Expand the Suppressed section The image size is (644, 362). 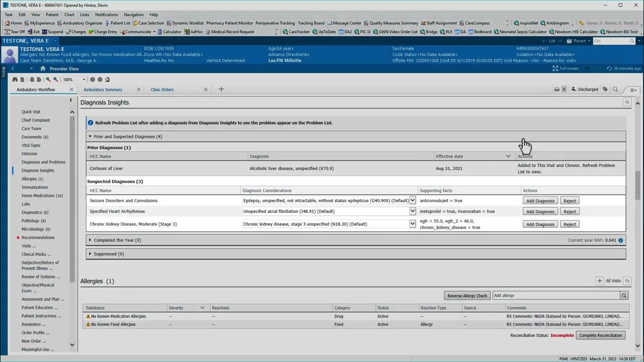coord(90,254)
